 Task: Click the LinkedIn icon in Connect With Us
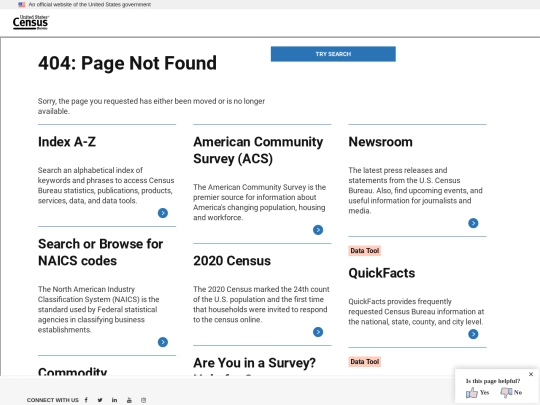[114, 400]
